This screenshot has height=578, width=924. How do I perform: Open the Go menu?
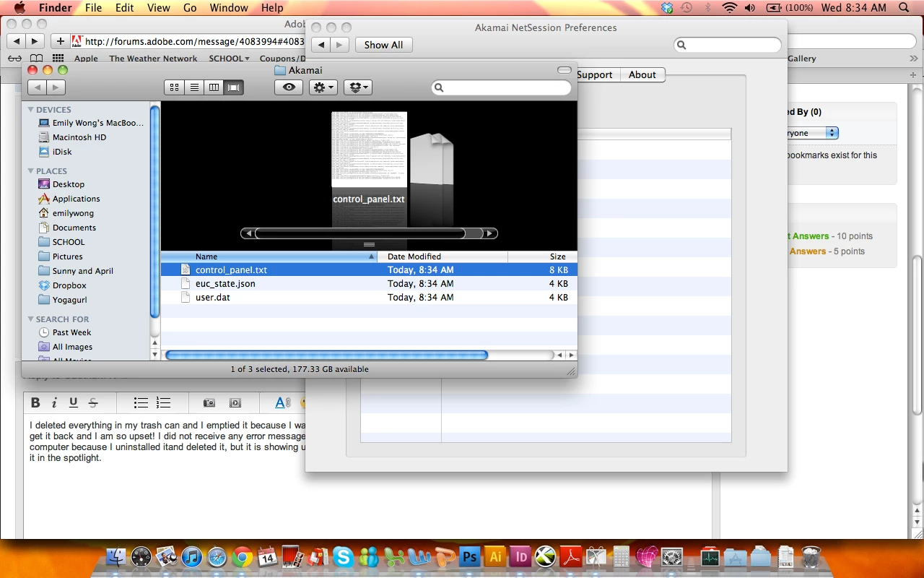(190, 8)
